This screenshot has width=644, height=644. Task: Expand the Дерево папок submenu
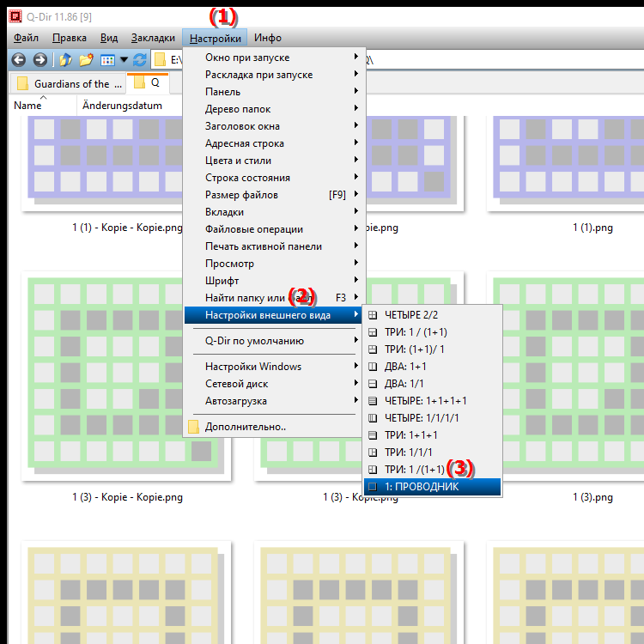[273, 109]
